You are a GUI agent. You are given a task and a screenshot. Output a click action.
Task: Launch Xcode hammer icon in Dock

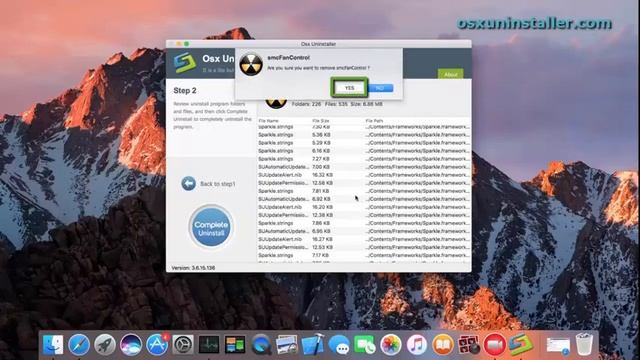[x=313, y=344]
